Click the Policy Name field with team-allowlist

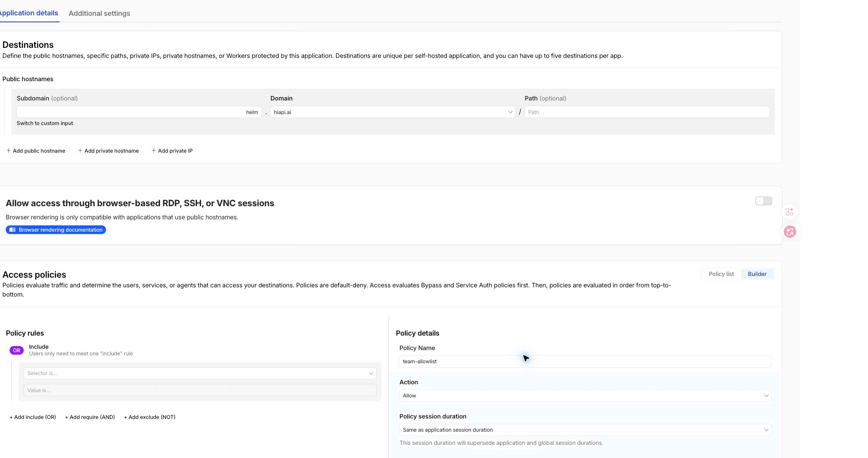(x=585, y=361)
